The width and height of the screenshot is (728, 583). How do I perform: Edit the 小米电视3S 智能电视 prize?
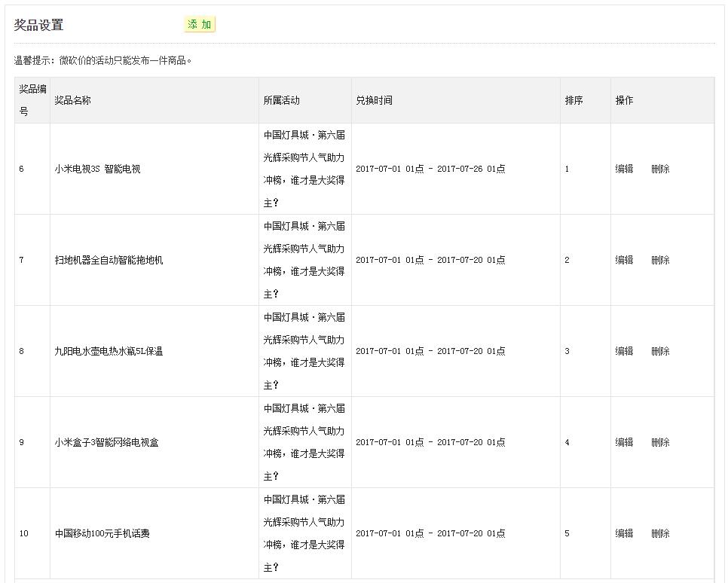coord(624,169)
